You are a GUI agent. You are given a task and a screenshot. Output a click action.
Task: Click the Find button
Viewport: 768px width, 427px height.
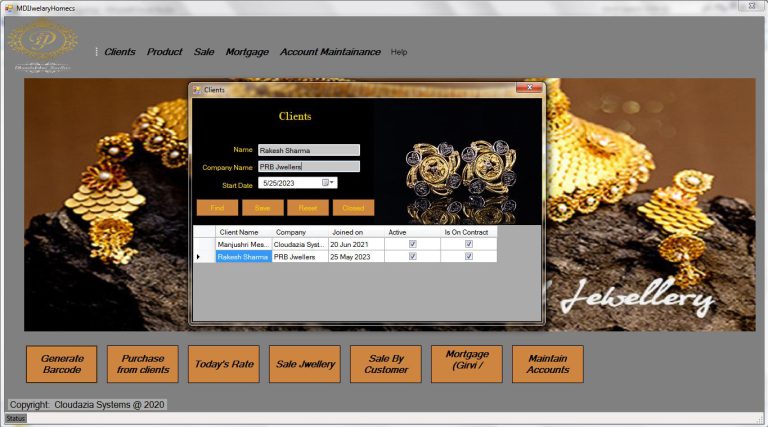click(217, 208)
